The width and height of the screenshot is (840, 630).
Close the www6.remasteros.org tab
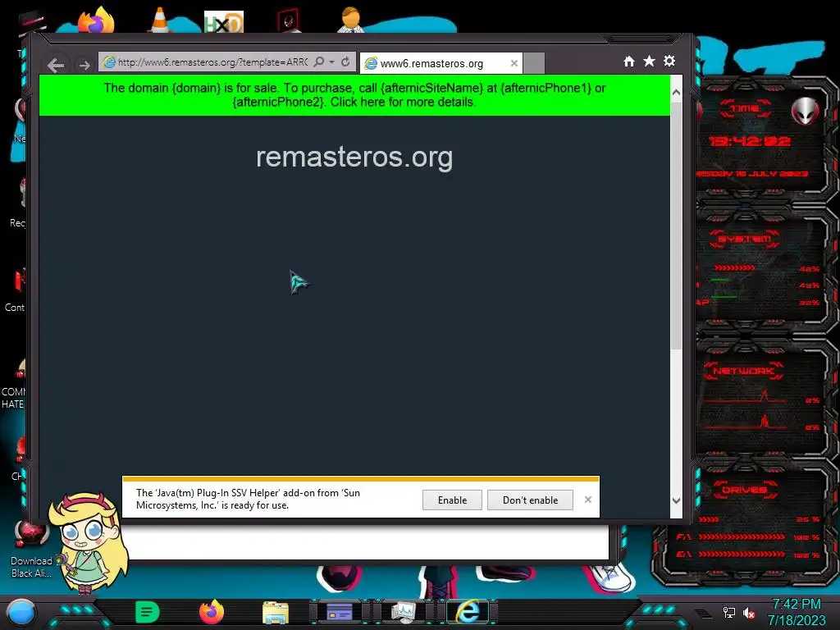(514, 63)
